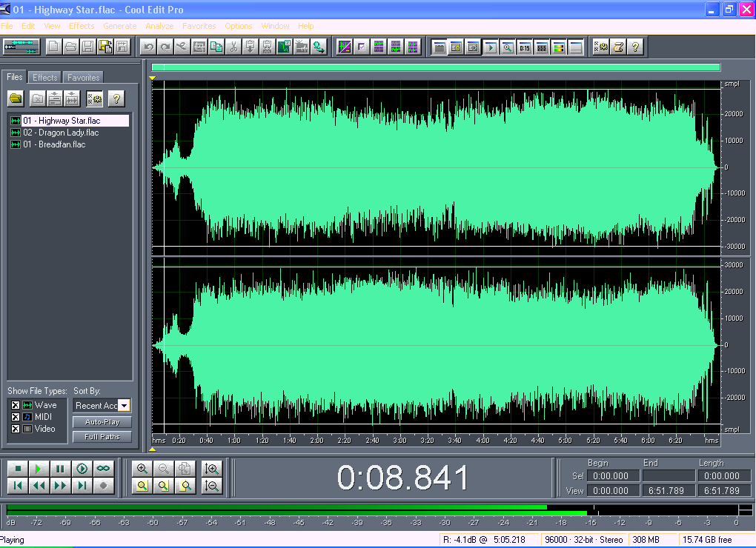Click the Fast Forward button
The width and height of the screenshot is (756, 548).
click(60, 485)
